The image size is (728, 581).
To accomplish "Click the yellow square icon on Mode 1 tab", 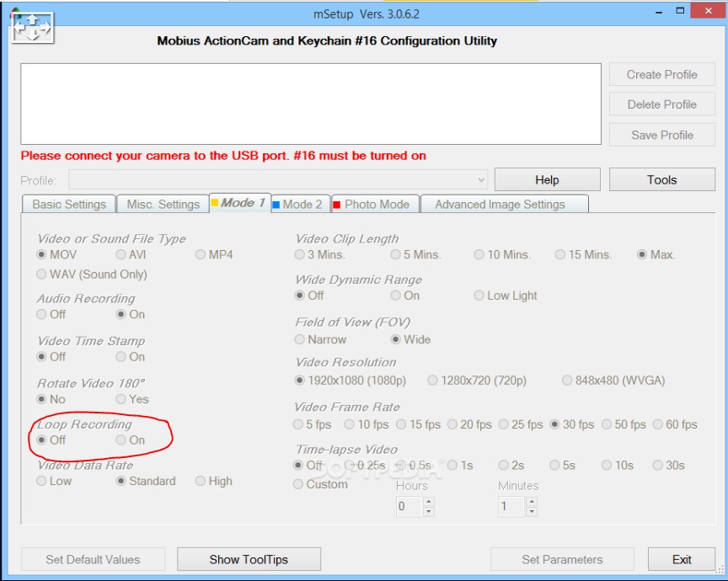I will pyautogui.click(x=214, y=203).
